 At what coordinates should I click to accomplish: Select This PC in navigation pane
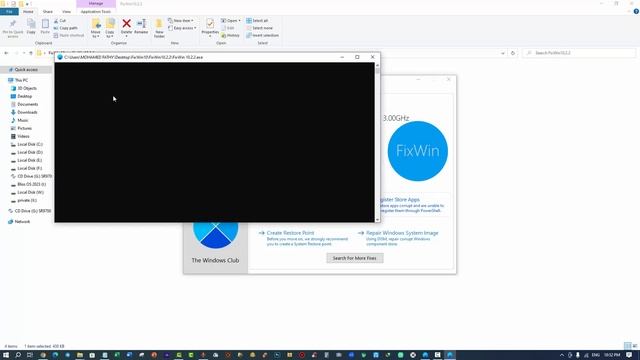point(21,80)
